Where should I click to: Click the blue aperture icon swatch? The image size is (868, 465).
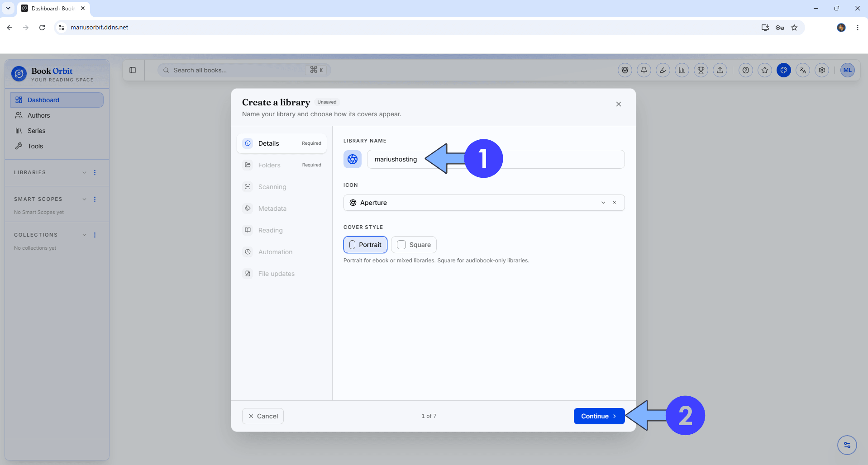353,159
